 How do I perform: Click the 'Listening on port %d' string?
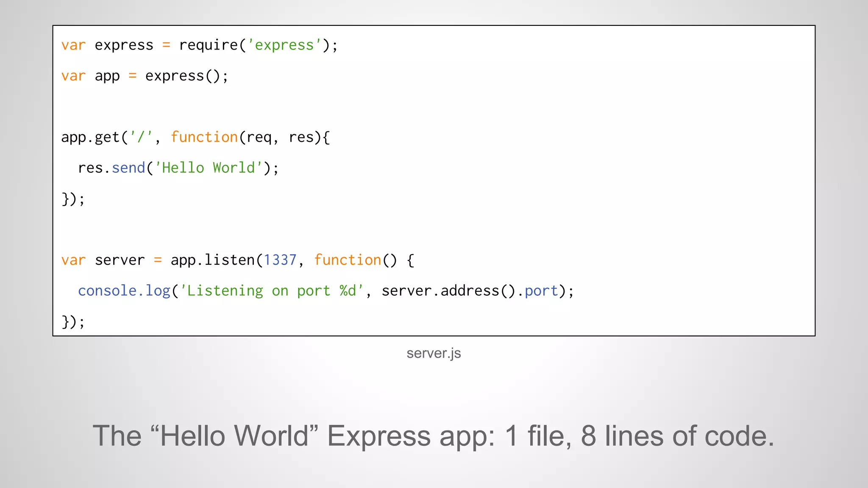click(271, 291)
